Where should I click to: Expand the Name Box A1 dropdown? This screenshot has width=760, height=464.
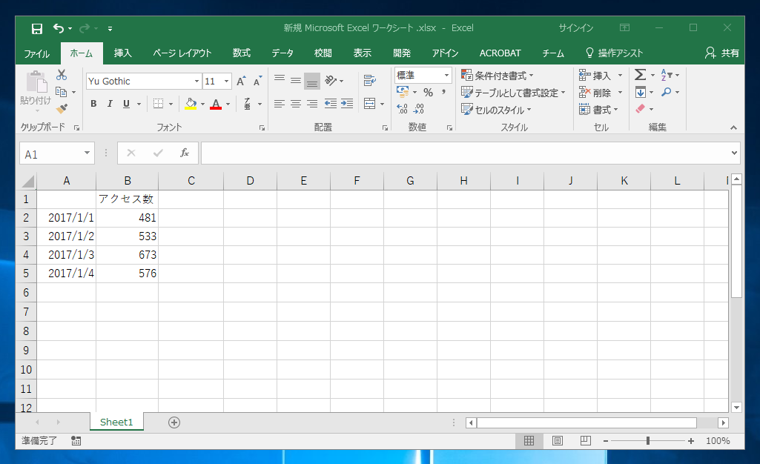coord(87,153)
